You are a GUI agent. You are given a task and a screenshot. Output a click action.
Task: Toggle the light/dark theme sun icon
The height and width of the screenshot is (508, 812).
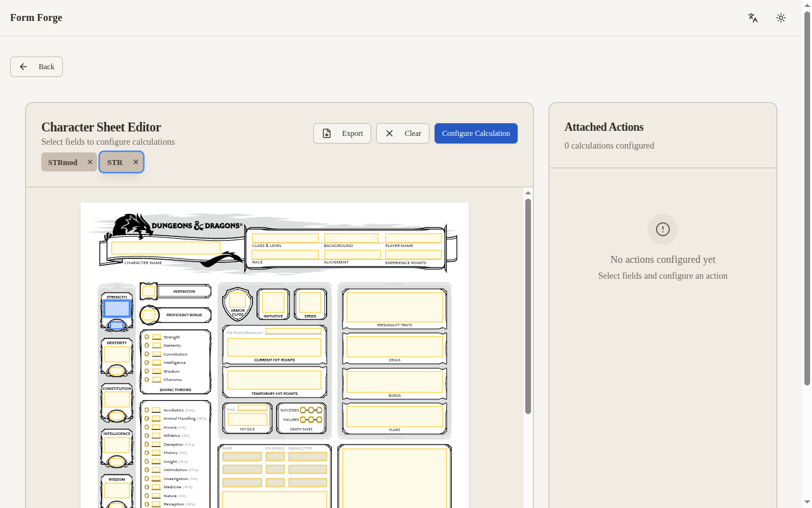[x=781, y=18]
